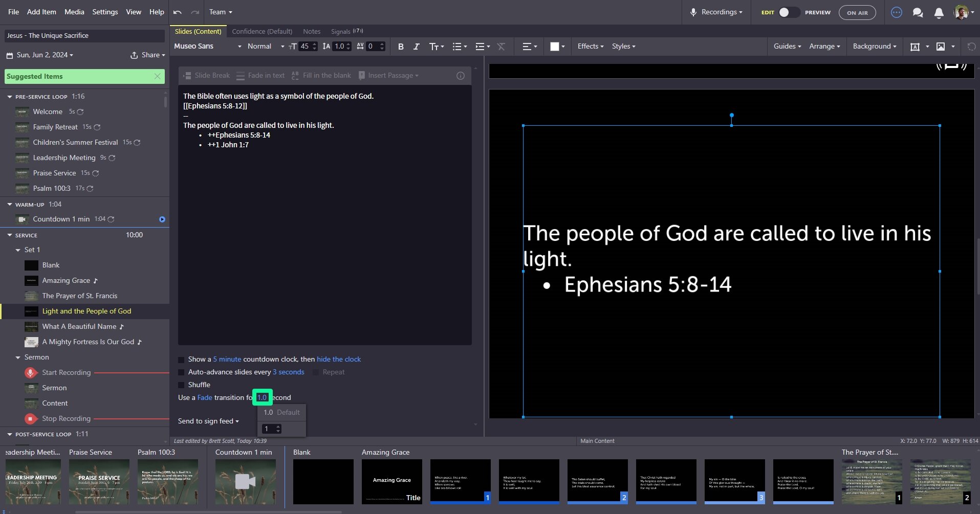Screen dimensions: 980x514
Task: Open the Museo Sans font dropdown
Action: point(207,47)
